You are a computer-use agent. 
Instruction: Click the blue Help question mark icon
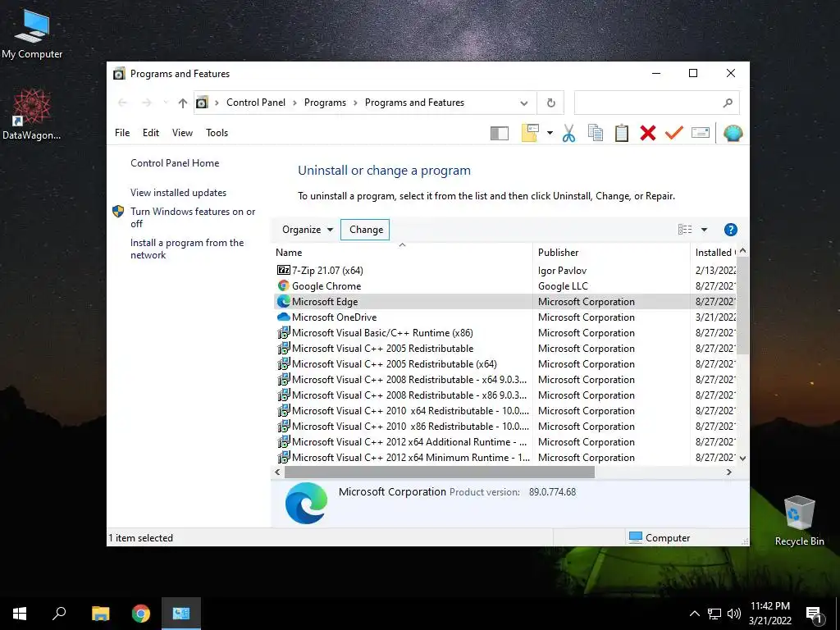point(730,230)
